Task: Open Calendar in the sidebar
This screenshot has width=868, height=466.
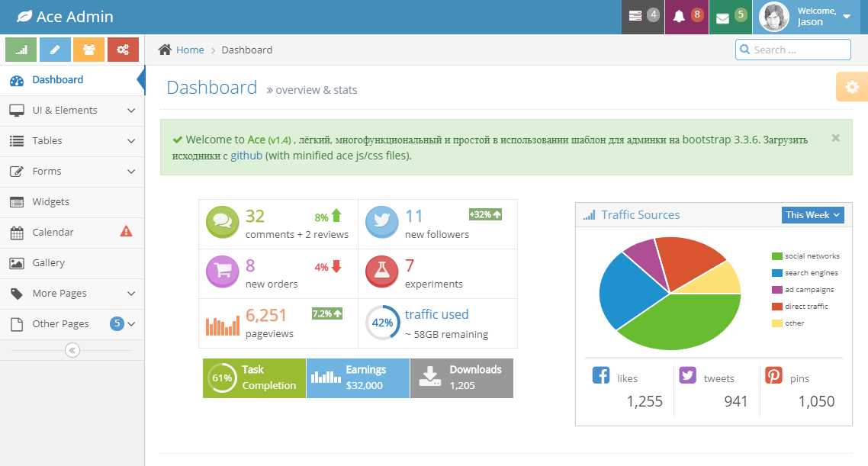Action: coord(72,233)
